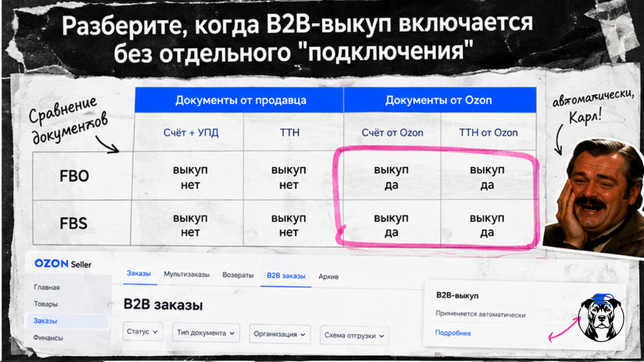Image resolution: width=644 pixels, height=362 pixels.
Task: Click the FBS row label
Action: click(x=74, y=223)
